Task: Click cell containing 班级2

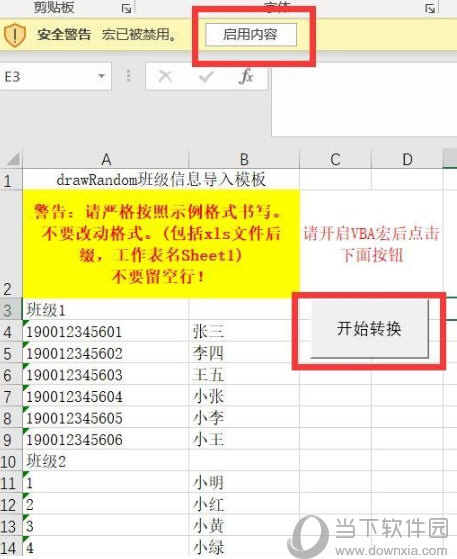Action: [x=106, y=461]
